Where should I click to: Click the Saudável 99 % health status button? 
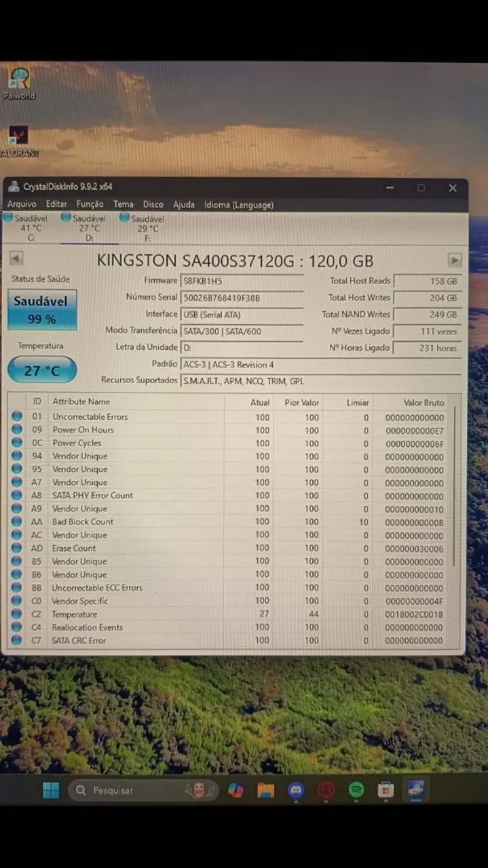coord(42,310)
